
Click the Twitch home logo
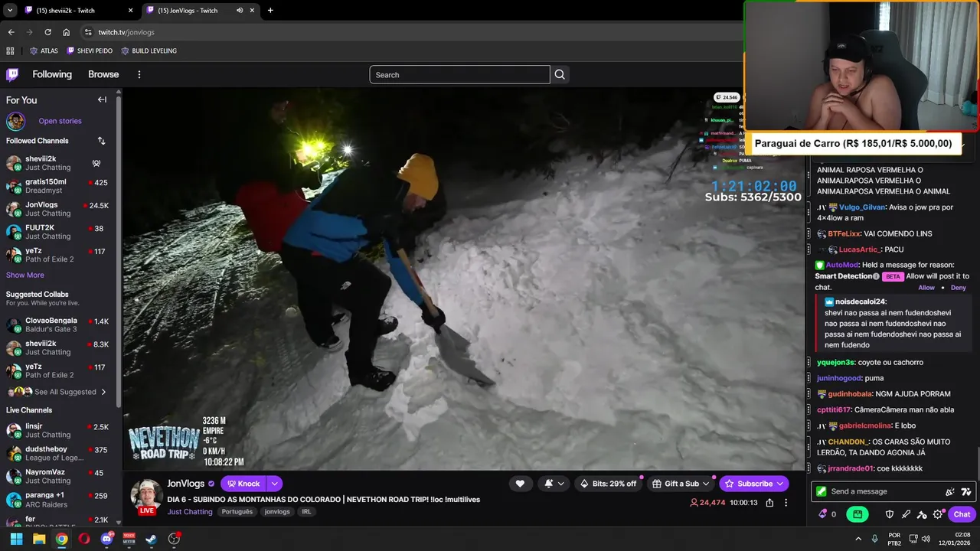coord(12,74)
